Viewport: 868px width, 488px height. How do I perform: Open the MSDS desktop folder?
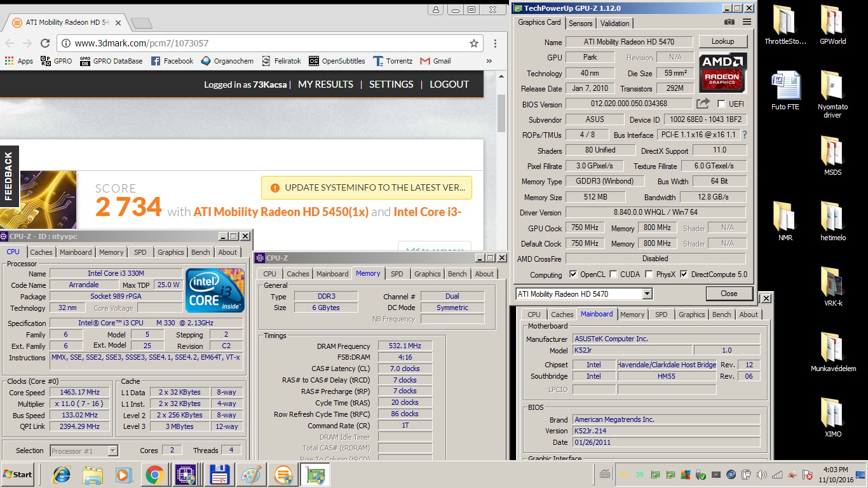[832, 156]
